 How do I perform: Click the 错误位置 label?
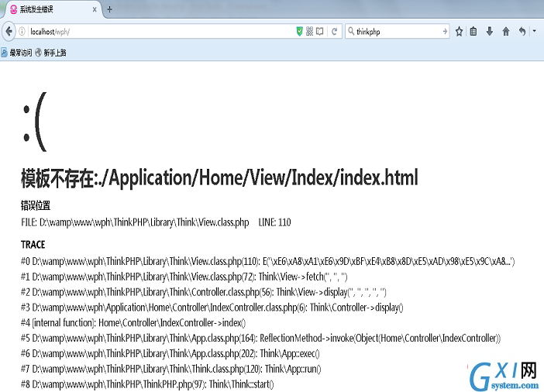36,205
